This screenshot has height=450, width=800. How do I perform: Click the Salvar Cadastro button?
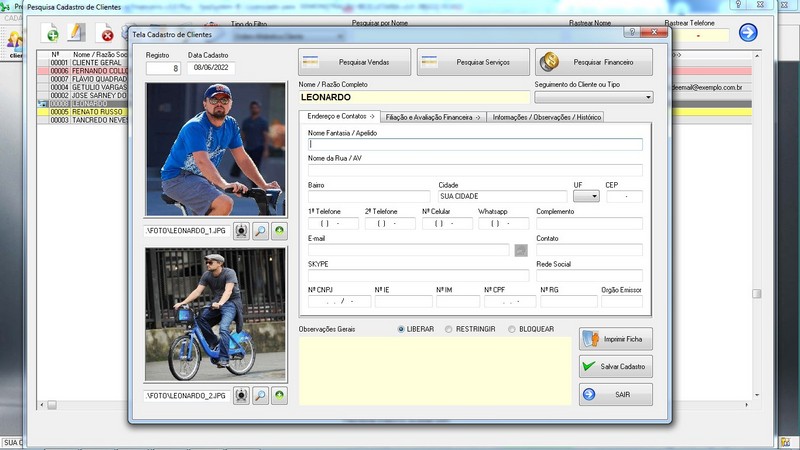(616, 366)
